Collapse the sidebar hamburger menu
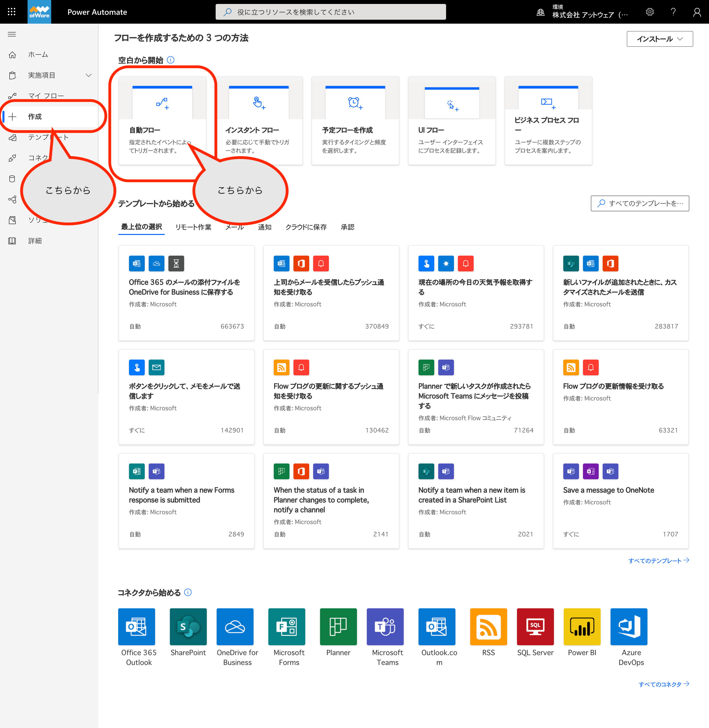This screenshot has height=728, width=709. [x=12, y=34]
